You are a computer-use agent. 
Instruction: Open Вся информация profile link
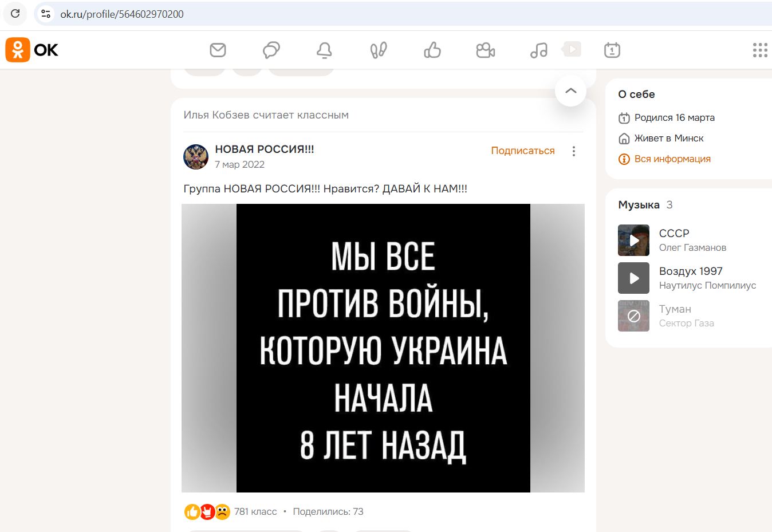pyautogui.click(x=672, y=159)
